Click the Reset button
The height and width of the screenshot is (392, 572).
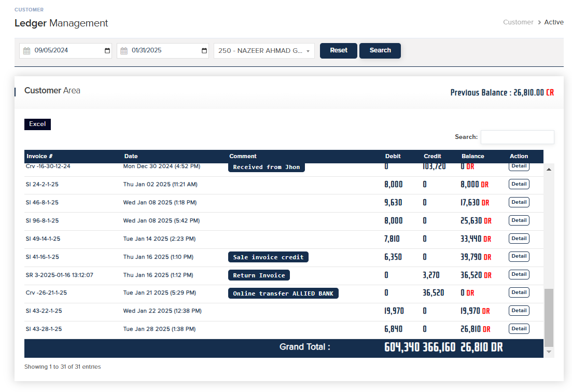339,51
